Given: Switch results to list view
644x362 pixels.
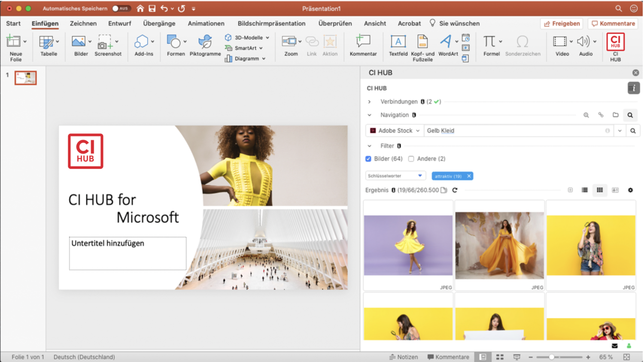Looking at the screenshot, I should (584, 190).
